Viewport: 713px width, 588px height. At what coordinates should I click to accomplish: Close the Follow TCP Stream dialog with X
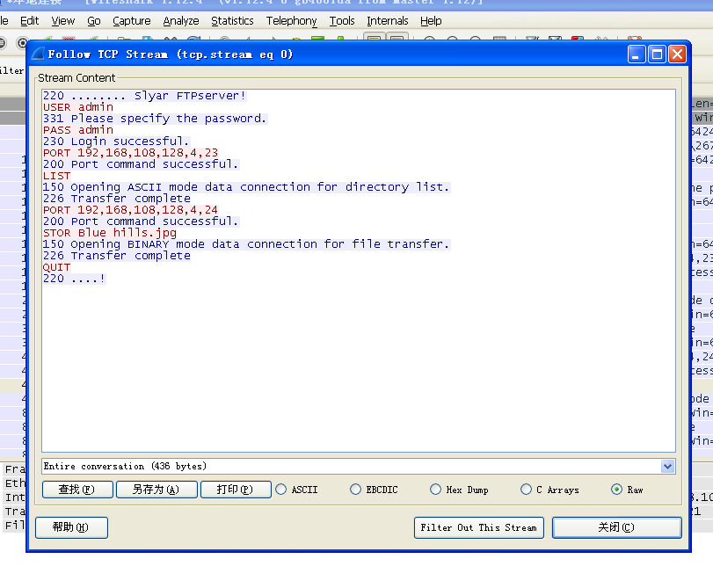677,54
